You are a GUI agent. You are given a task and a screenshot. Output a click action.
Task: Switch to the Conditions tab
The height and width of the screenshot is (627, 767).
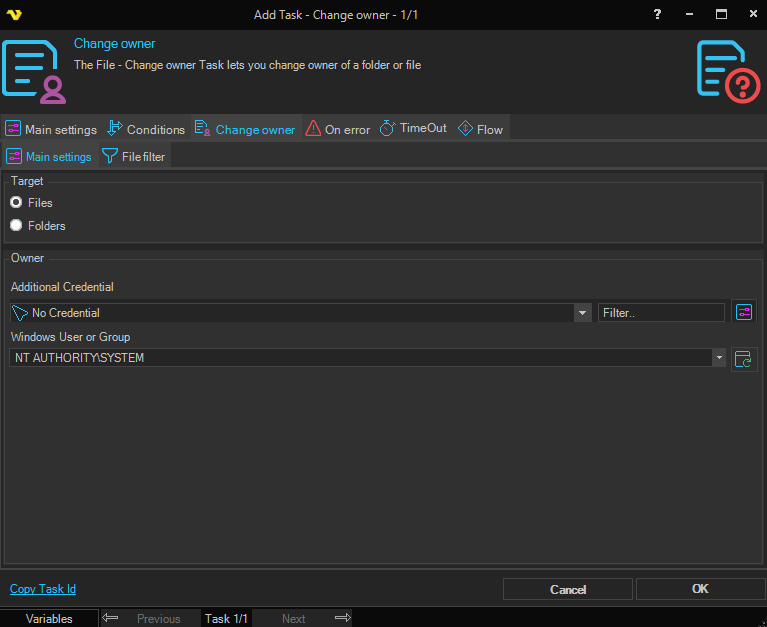tap(146, 129)
